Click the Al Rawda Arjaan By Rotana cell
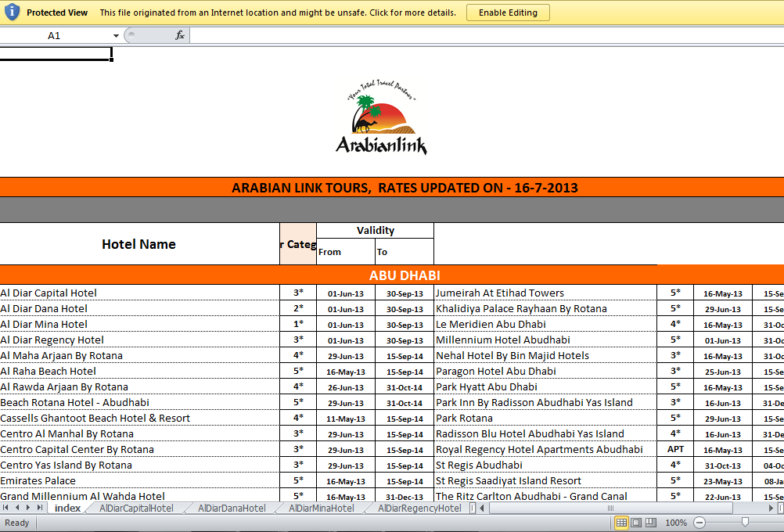This screenshot has height=532, width=784. point(139,386)
